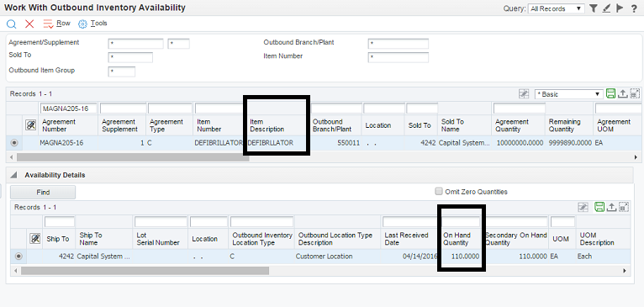Click green export icon in upper grid
Image resolution: width=644 pixels, height=307 pixels.
pos(610,93)
